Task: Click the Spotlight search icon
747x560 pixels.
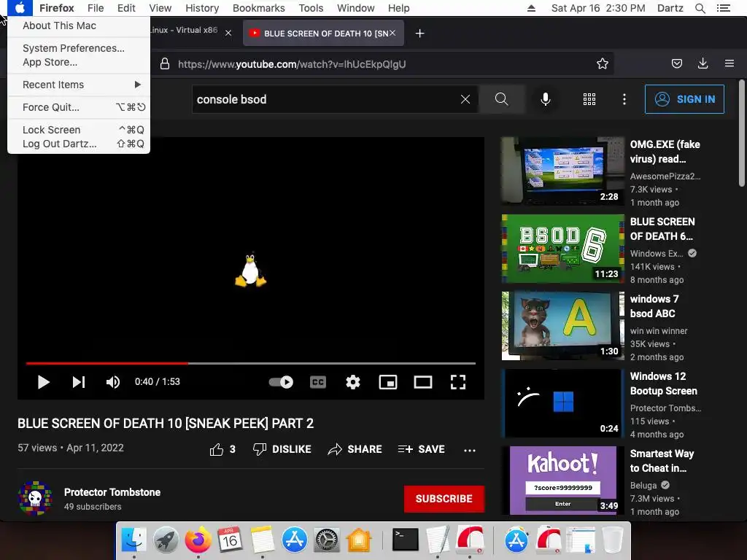Action: pos(700,8)
